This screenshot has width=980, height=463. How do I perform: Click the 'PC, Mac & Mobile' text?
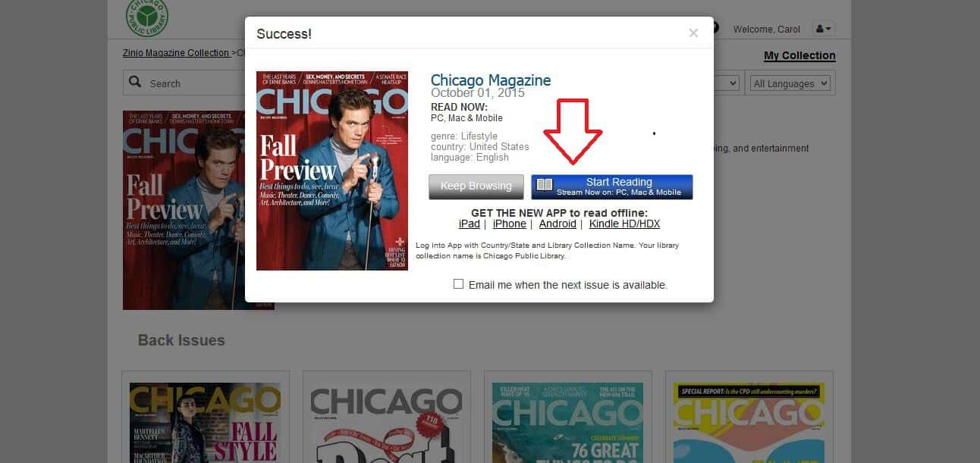tap(466, 118)
